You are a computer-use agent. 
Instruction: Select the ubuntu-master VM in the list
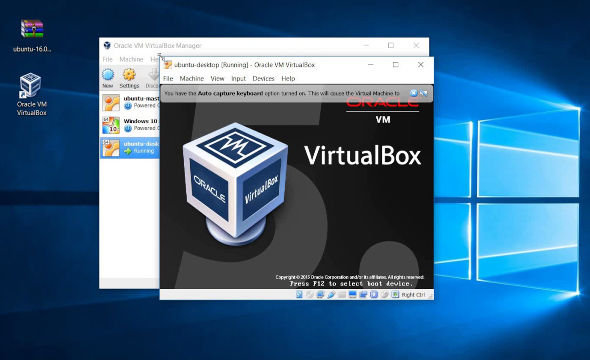(x=130, y=102)
